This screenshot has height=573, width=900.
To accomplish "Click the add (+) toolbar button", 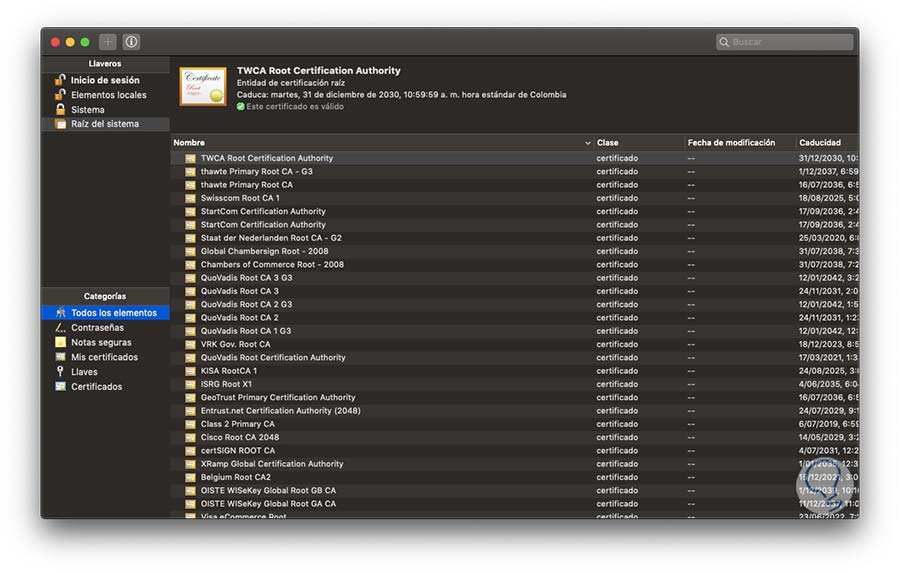I will point(107,42).
